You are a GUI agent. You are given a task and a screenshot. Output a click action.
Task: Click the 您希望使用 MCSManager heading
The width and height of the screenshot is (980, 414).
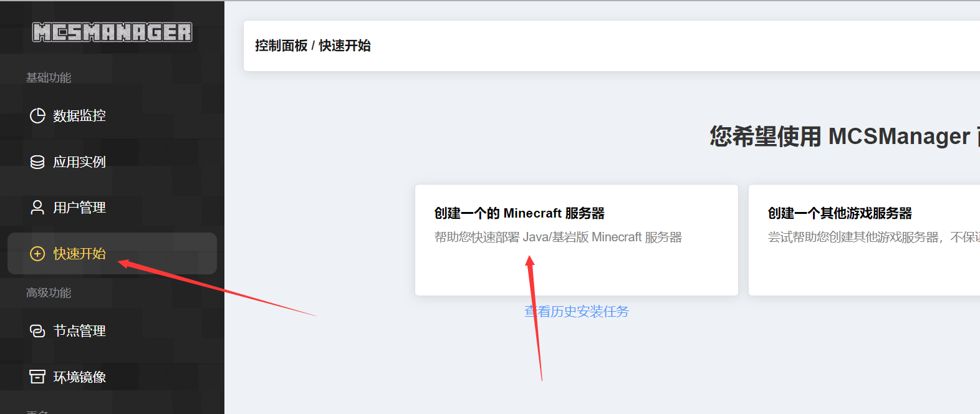coord(845,136)
